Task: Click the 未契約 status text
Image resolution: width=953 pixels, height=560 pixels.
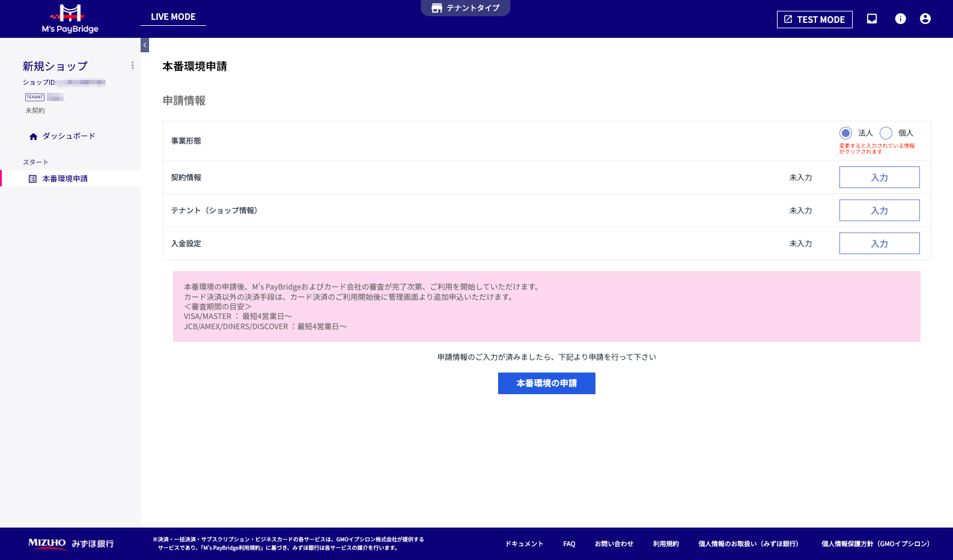Action: pyautogui.click(x=35, y=111)
